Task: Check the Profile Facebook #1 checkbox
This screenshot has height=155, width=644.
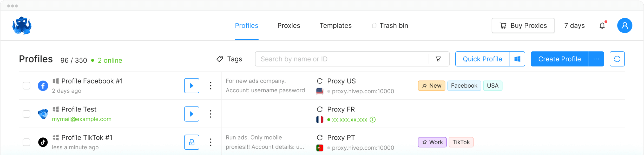Action: 27,86
